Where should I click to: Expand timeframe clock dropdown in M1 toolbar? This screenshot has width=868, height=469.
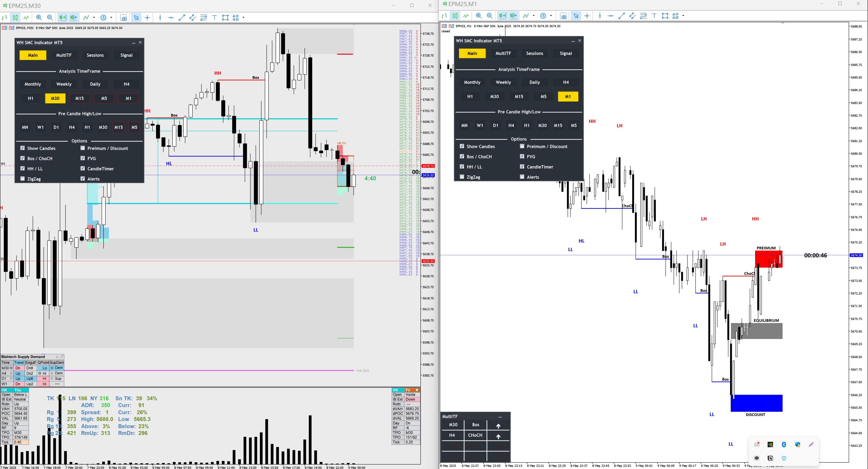(x=551, y=16)
